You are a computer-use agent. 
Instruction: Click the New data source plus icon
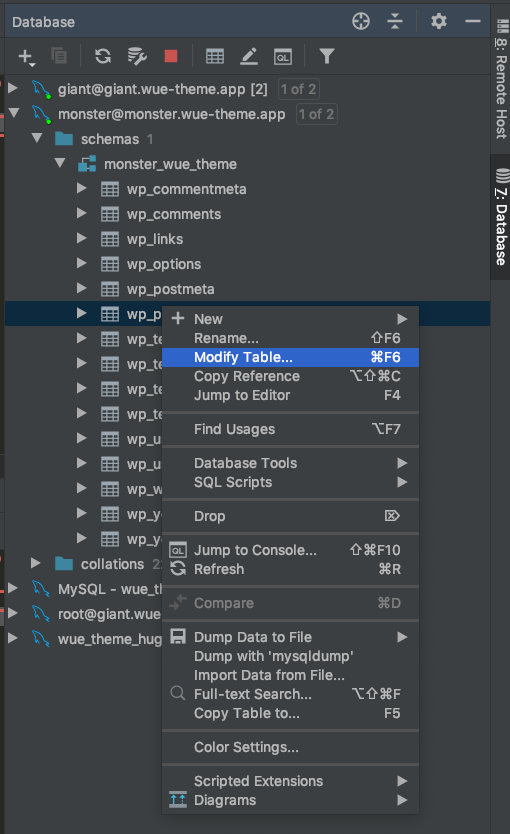pyautogui.click(x=26, y=57)
